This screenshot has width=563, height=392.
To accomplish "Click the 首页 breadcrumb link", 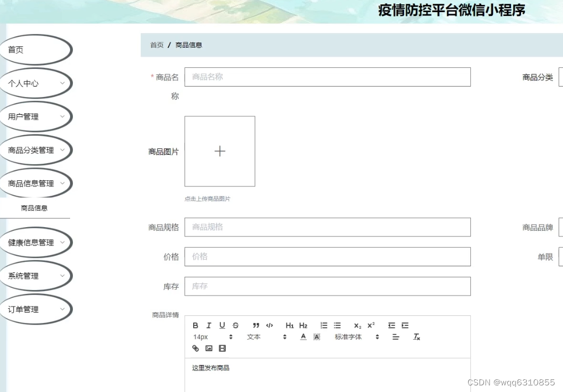I will point(157,45).
